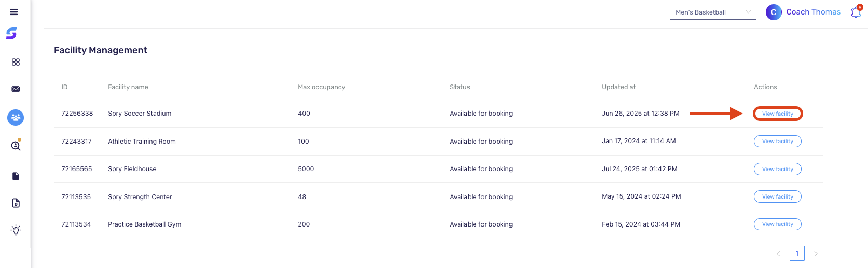Select the Athletic Training Room name cell
Screen dimensions: 868x268
(x=142, y=142)
